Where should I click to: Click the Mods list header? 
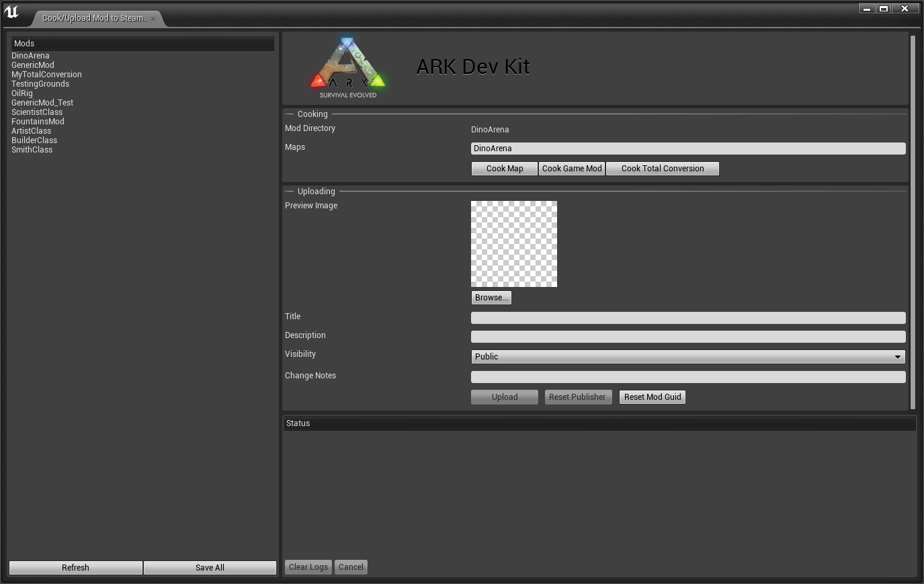tap(142, 44)
